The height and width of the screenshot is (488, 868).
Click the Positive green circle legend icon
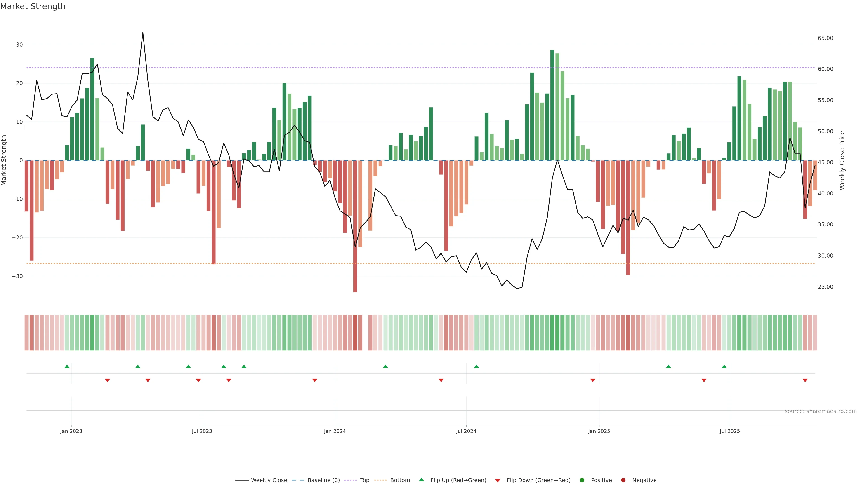[x=582, y=480]
